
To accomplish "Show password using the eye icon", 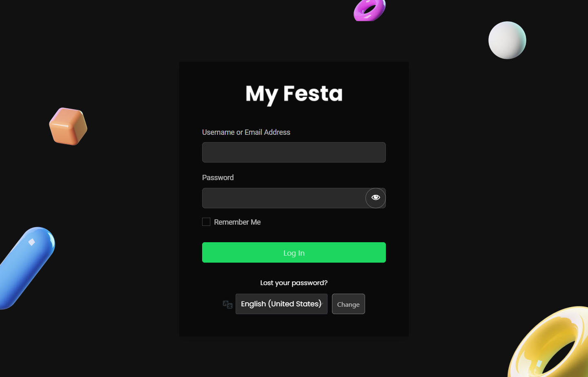I will (x=376, y=198).
